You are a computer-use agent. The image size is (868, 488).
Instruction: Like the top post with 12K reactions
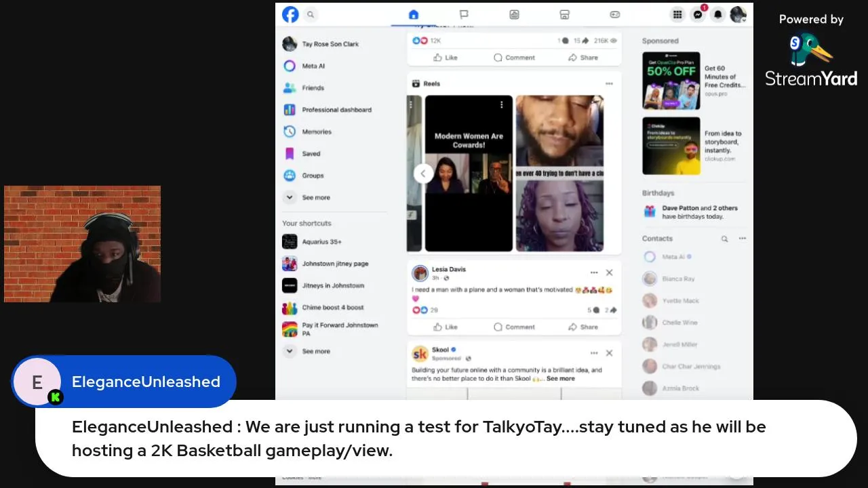[x=446, y=58]
